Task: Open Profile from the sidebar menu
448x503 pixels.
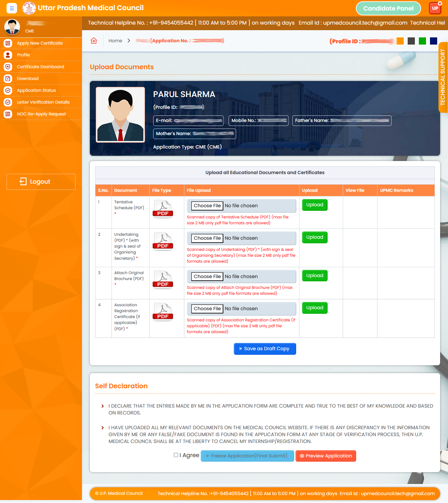Action: point(23,55)
